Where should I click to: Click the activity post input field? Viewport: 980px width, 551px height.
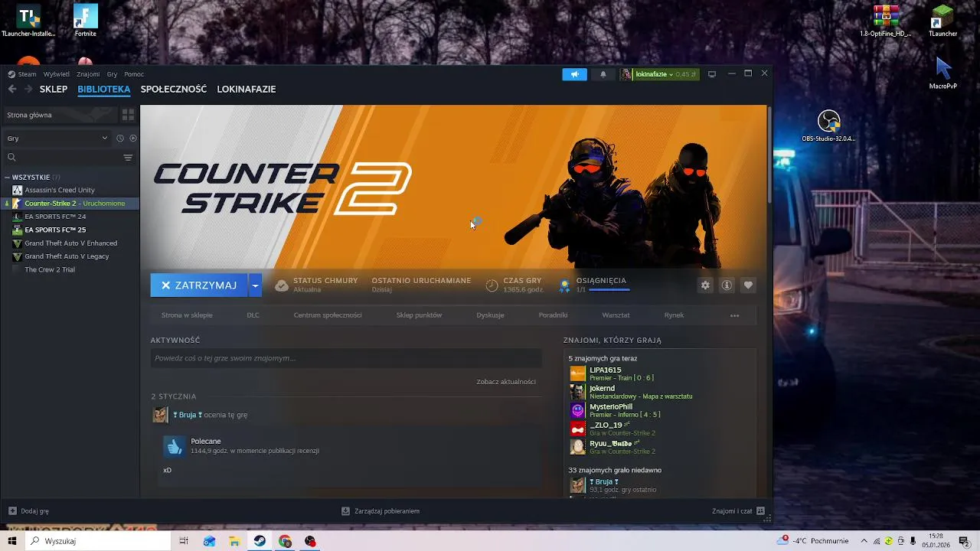(346, 358)
